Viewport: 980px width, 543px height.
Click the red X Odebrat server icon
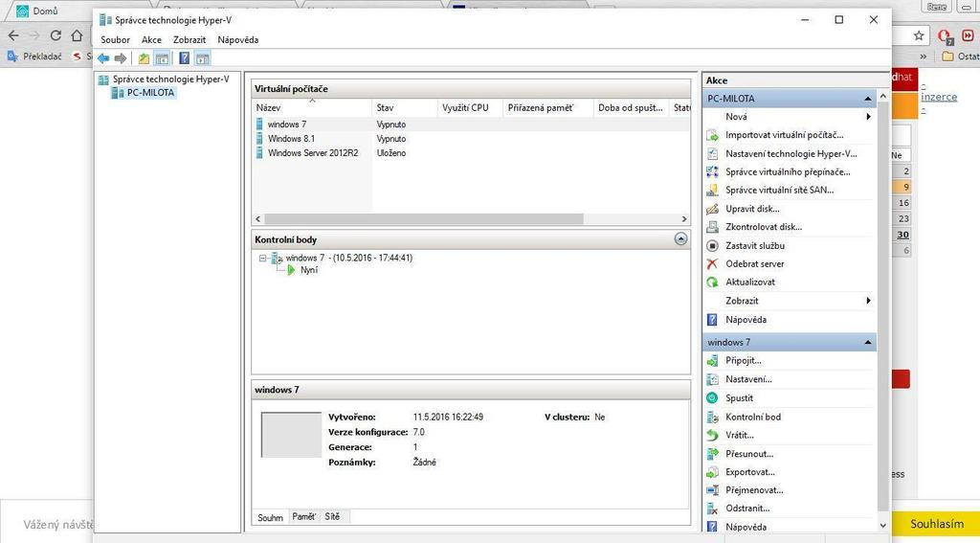[x=712, y=264]
